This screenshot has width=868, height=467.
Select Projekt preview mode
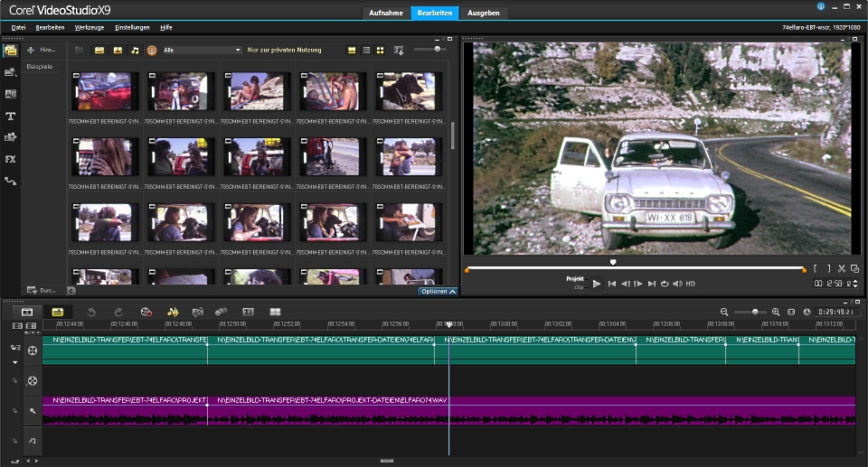click(575, 279)
